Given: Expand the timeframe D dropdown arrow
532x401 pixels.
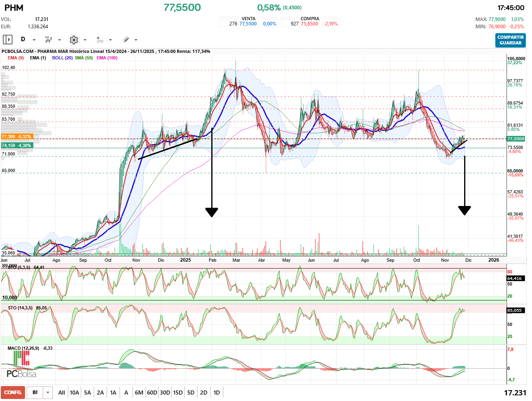Looking at the screenshot, I should pyautogui.click(x=34, y=40).
